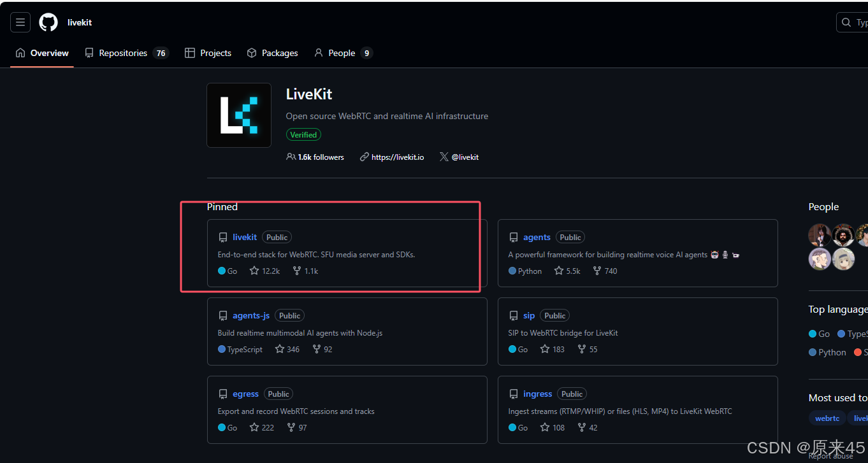View egress repo 222 stars

[262, 427]
